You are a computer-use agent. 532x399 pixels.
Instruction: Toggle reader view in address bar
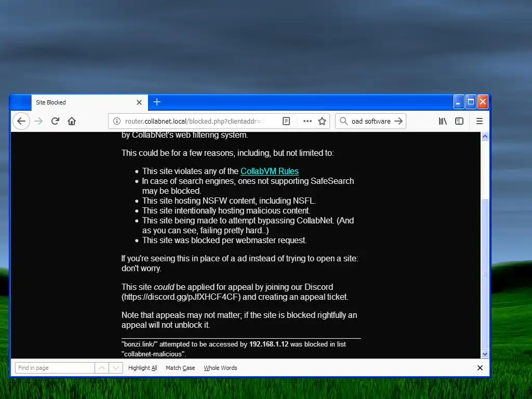286,121
